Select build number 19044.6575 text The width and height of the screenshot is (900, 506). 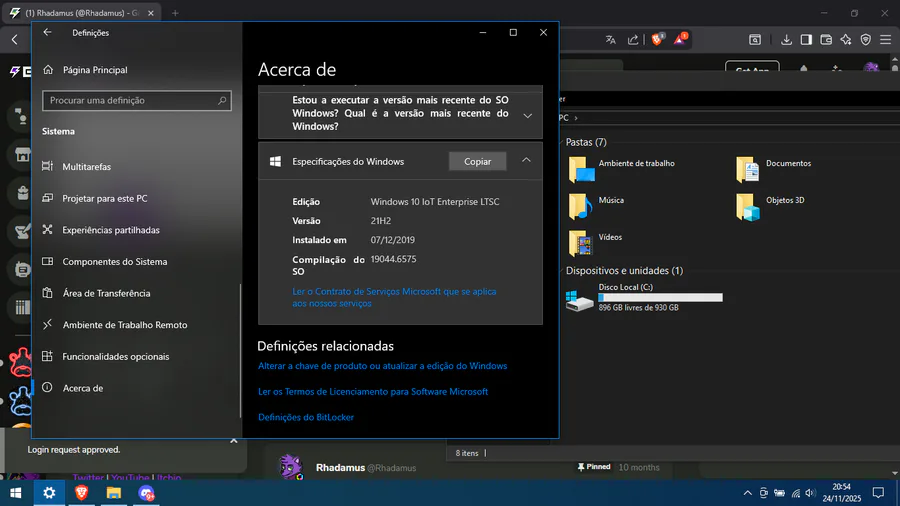393,259
